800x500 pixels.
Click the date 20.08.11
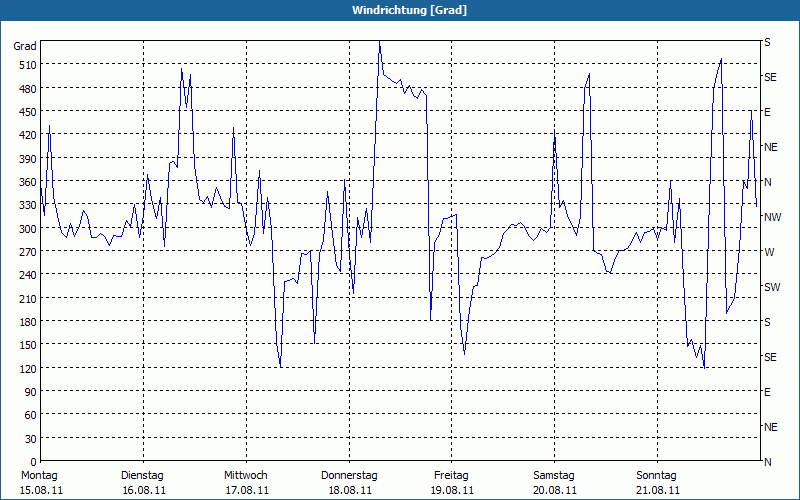pyautogui.click(x=556, y=490)
